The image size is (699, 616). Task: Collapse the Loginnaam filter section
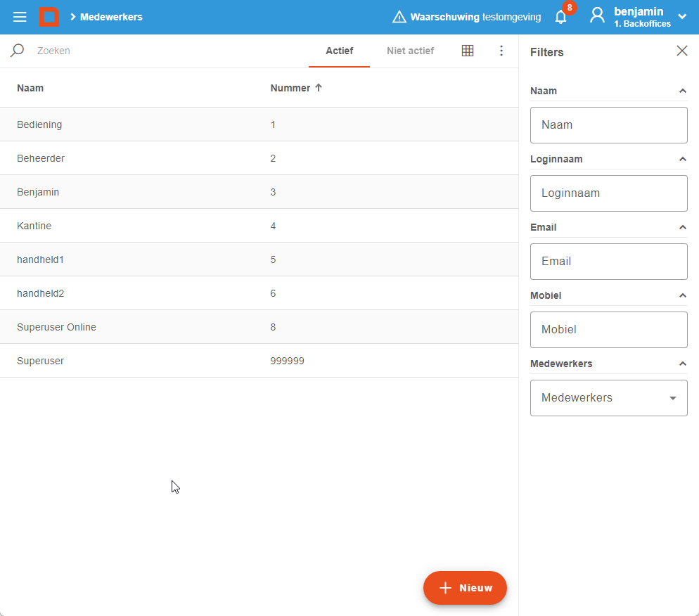[x=682, y=159]
